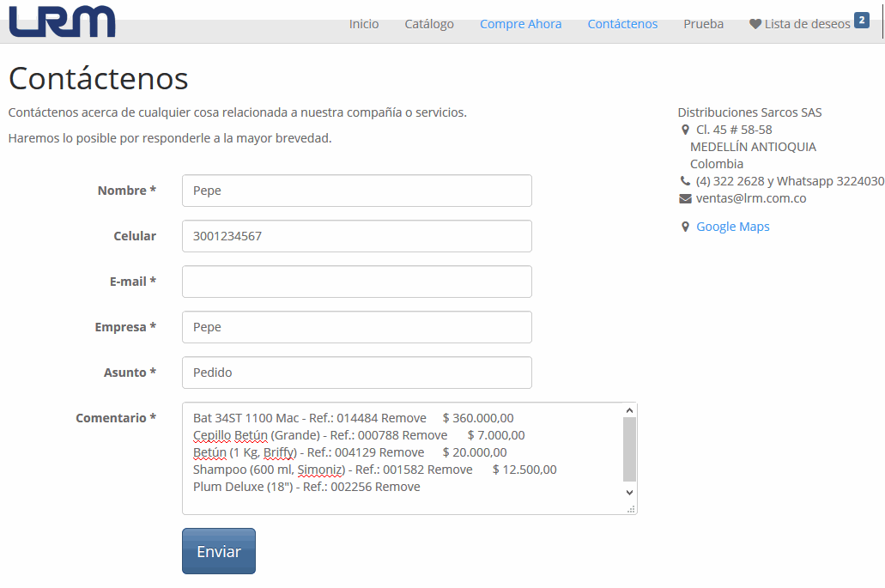Open the Compre Ahora page
The width and height of the screenshot is (885, 588).
[520, 24]
